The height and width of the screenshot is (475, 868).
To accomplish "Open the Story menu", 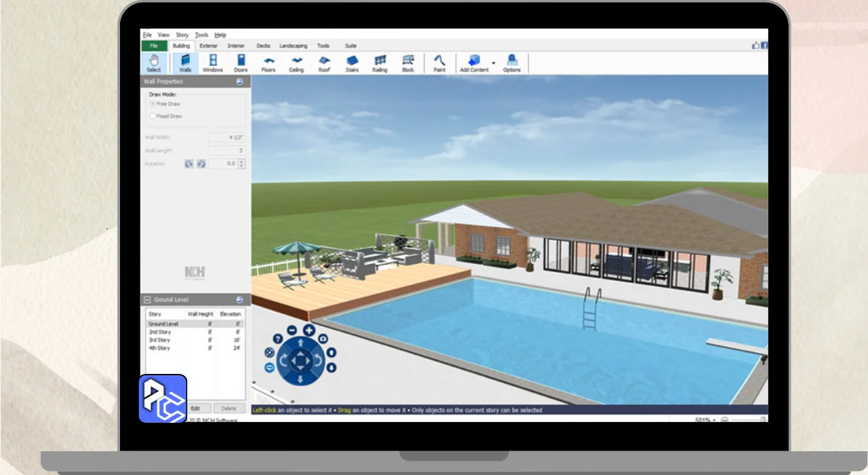I will point(182,35).
